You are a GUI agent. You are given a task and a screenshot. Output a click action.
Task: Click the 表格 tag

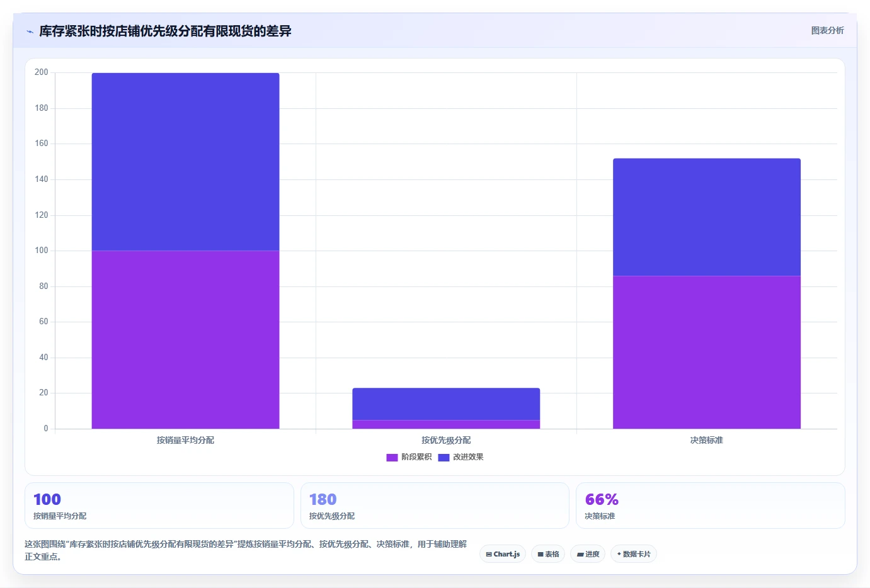(548, 554)
